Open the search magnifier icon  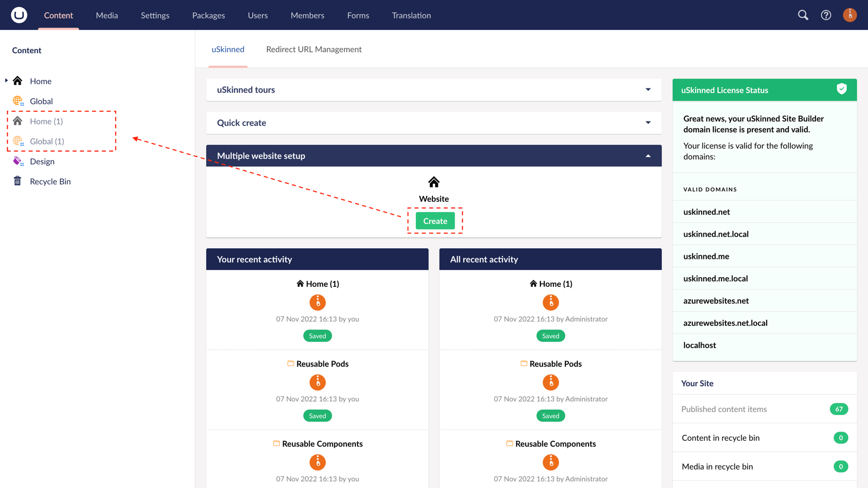pos(803,15)
